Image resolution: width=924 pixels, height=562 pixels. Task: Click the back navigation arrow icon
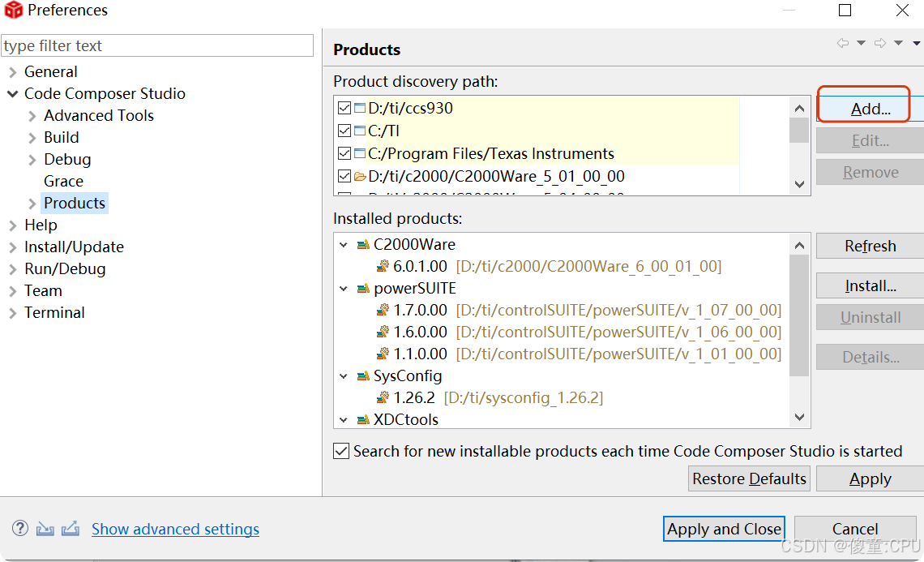pos(843,43)
